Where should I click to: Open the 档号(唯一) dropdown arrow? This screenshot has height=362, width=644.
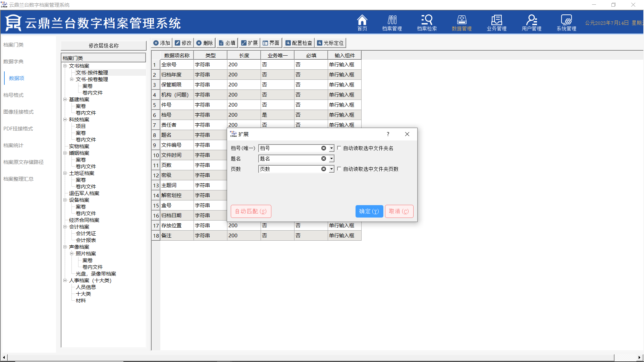tap(331, 148)
